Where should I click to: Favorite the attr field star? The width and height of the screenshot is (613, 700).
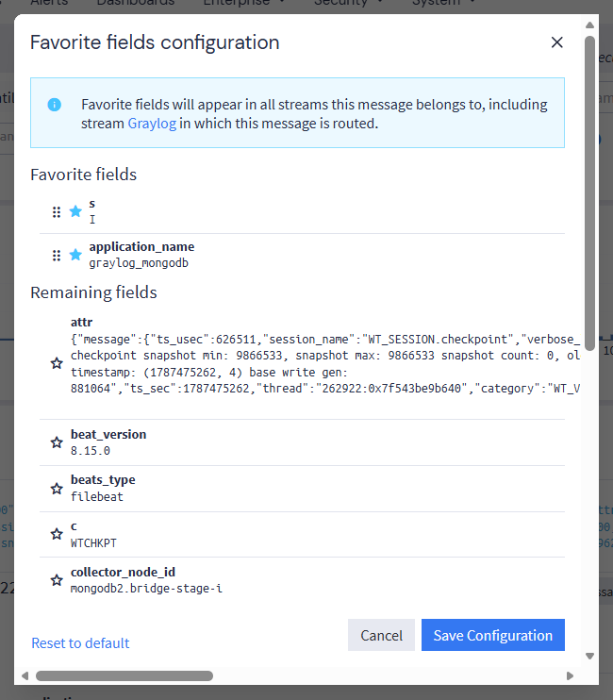(x=57, y=363)
